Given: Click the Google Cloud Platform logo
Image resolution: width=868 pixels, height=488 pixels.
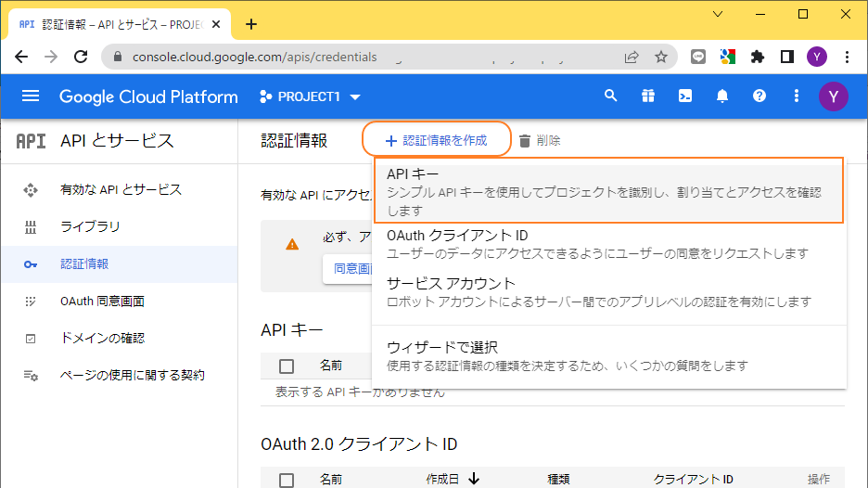Looking at the screenshot, I should pos(148,96).
